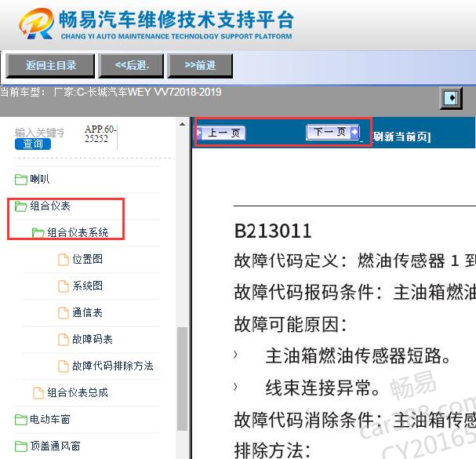Click the sidebar scrollbar thumb
Screen dimensions: 476x459
pyautogui.click(x=182, y=379)
